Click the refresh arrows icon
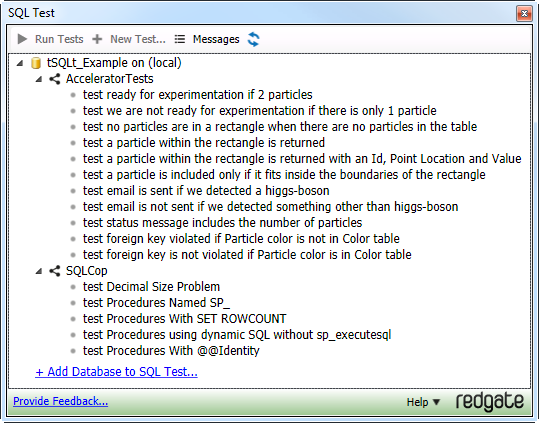Viewport: 539px width, 423px height. pos(254,39)
